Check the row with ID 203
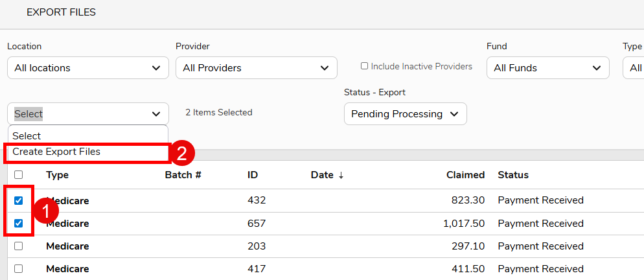Screen dimensions: 644x280 coord(18,246)
